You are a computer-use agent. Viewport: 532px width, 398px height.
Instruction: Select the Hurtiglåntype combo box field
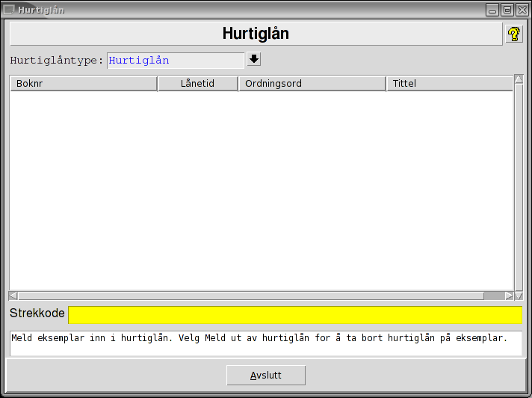(x=176, y=61)
